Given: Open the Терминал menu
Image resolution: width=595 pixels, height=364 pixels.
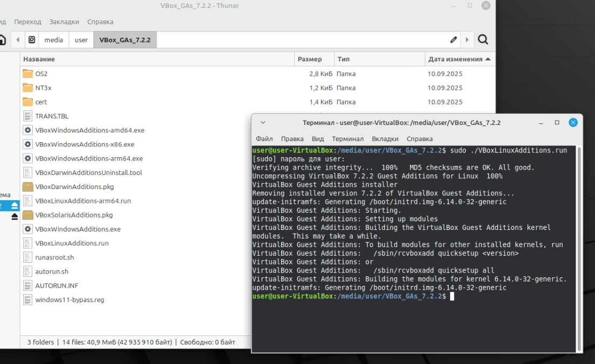Looking at the screenshot, I should point(347,139).
